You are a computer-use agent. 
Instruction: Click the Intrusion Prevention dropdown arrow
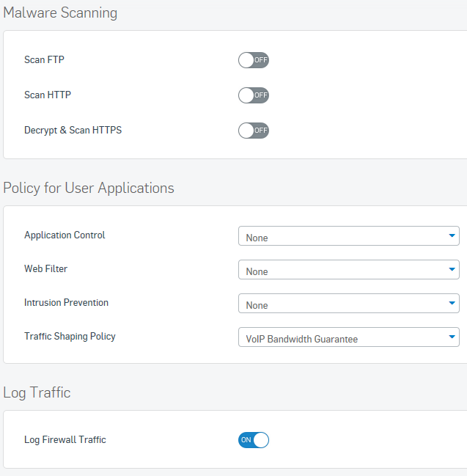(452, 303)
